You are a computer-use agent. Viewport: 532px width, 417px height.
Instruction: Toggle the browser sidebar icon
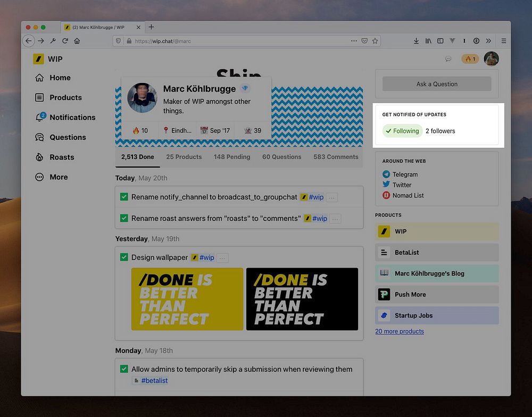pyautogui.click(x=440, y=41)
